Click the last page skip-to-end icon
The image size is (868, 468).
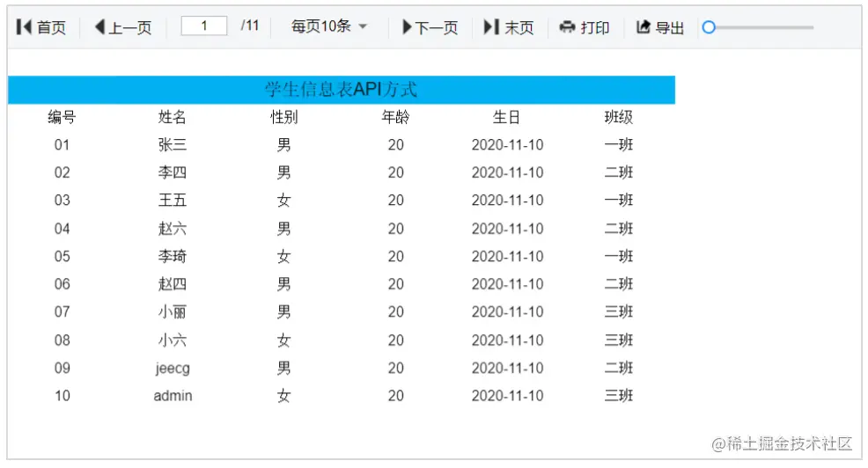pyautogui.click(x=491, y=26)
